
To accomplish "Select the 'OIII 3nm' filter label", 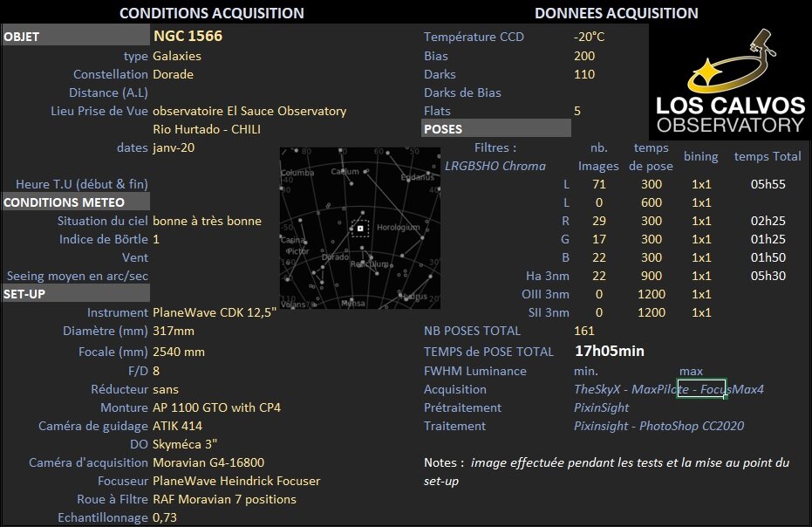I will [x=545, y=294].
